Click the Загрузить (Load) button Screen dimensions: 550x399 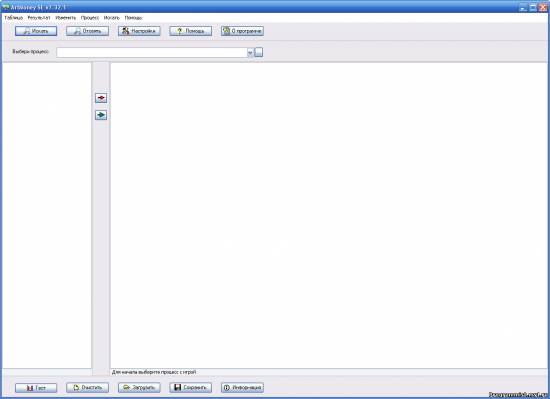[x=139, y=388]
